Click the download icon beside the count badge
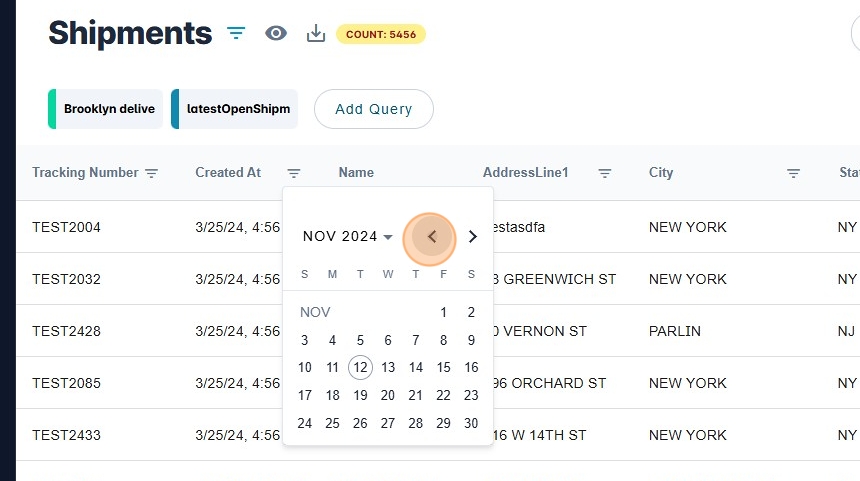860x481 pixels. click(316, 33)
